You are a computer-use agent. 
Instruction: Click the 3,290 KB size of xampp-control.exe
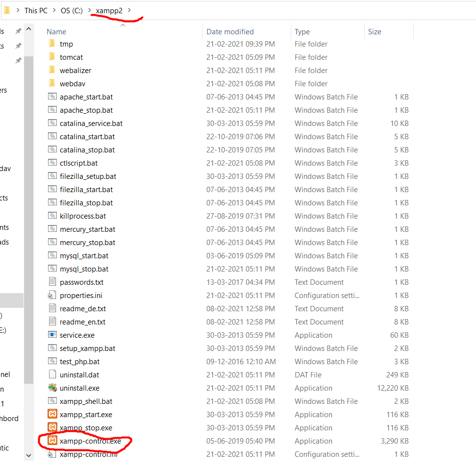[x=395, y=441]
